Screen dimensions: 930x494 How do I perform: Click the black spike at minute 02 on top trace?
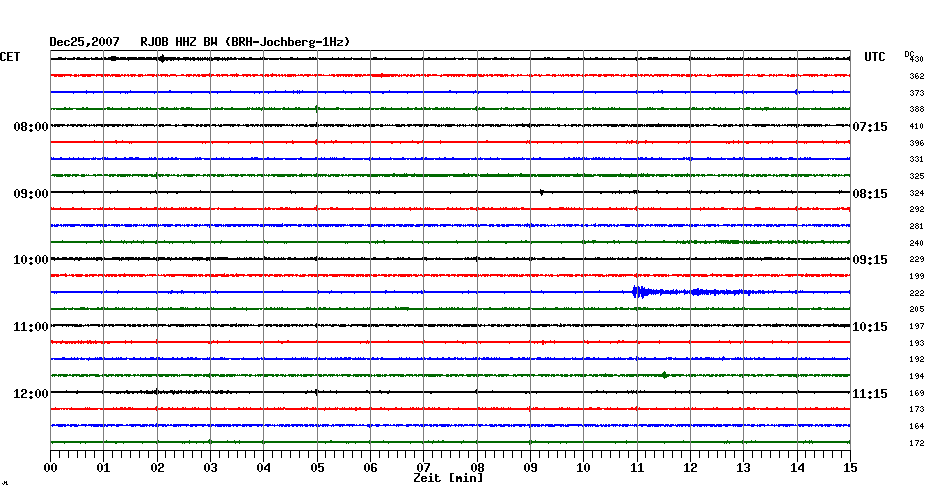click(162, 59)
